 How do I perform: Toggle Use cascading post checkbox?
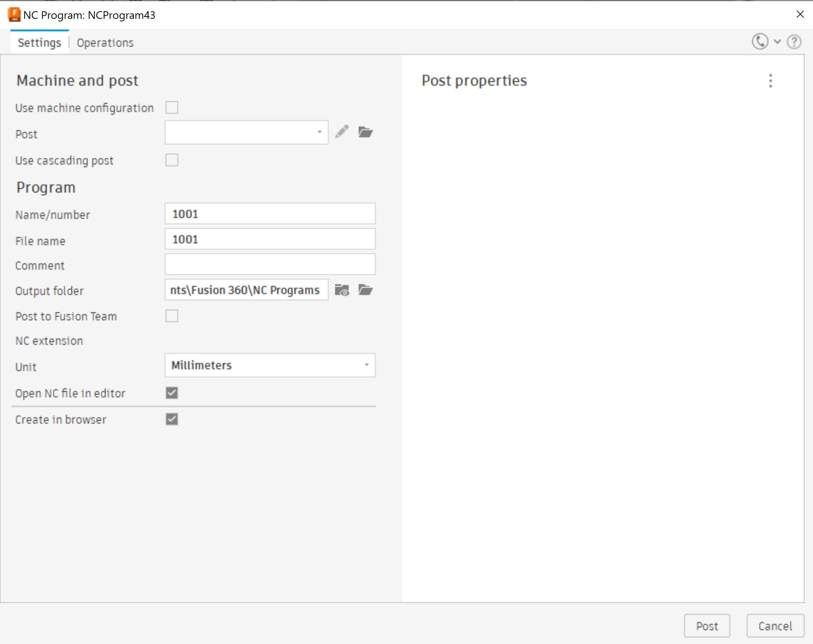[172, 160]
